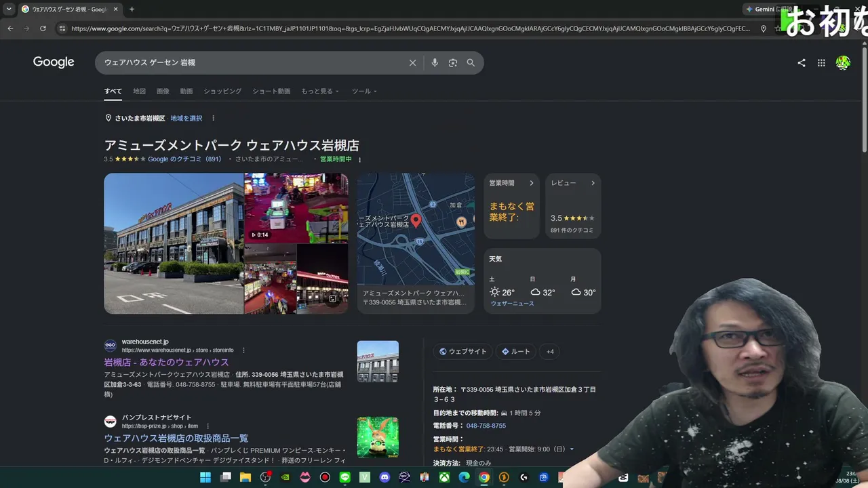Open Microsoft Edge from taskbar

pos(464,477)
